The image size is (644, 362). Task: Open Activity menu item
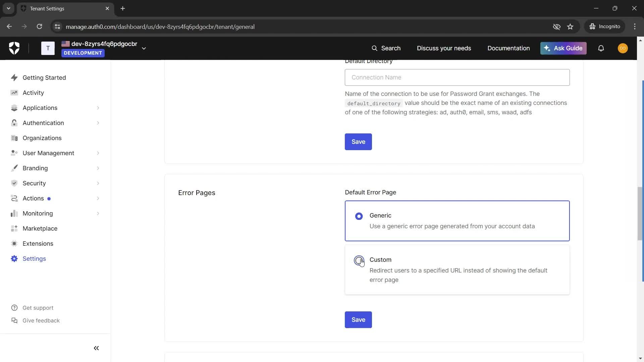coord(33,93)
